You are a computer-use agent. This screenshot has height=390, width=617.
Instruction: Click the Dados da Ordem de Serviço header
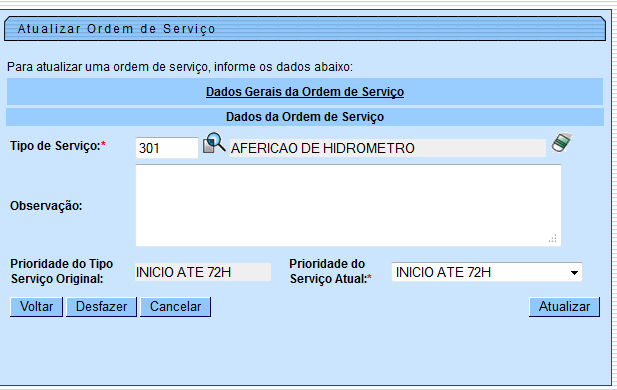[305, 117]
